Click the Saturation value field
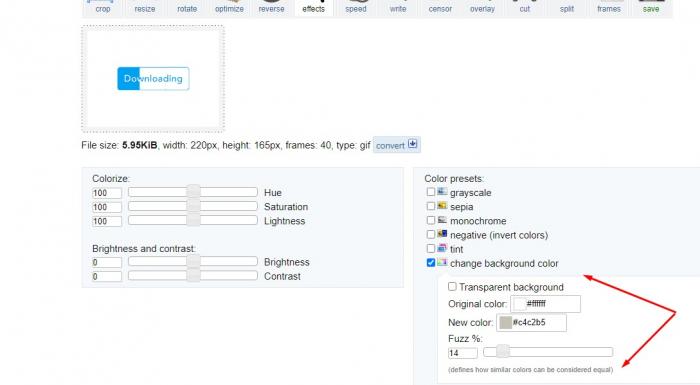This screenshot has width=700, height=385. pos(107,207)
